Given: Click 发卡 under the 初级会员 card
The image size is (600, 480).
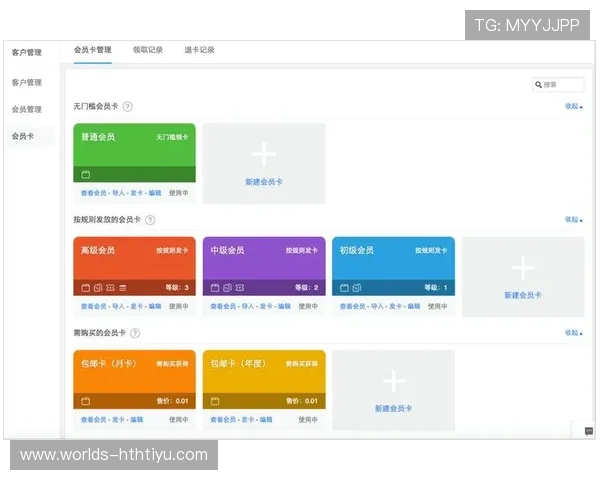Looking at the screenshot, I should pyautogui.click(x=395, y=306).
